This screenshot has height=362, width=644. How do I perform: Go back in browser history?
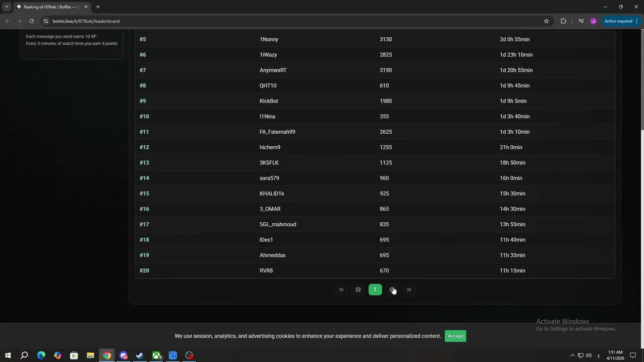(x=7, y=21)
